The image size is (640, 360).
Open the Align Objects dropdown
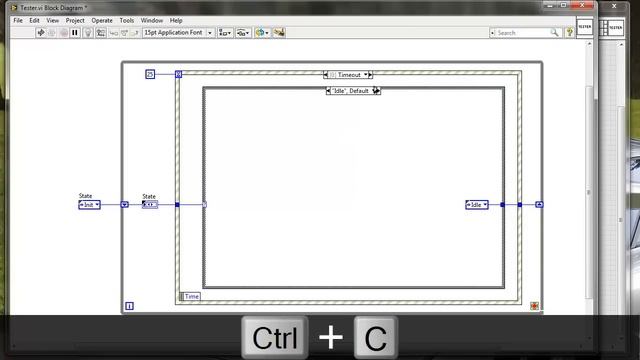(x=225, y=33)
